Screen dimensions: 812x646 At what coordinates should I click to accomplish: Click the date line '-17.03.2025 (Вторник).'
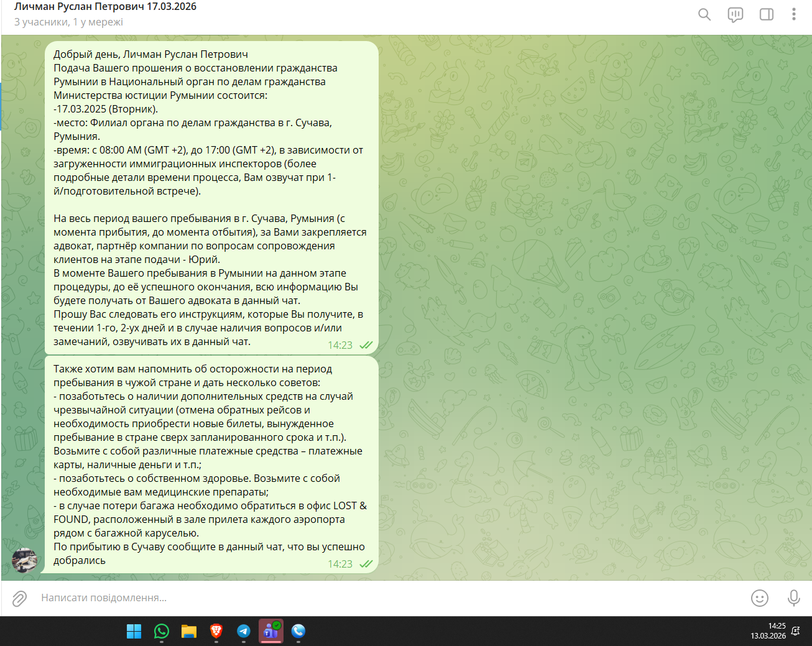(x=106, y=109)
